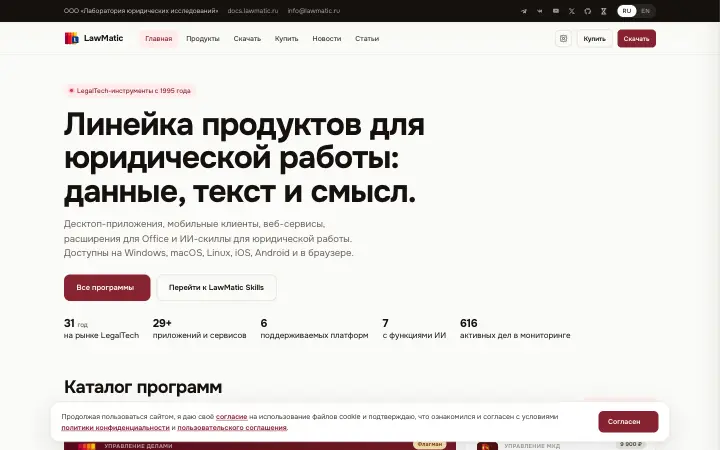Click the description text 'Десктоп-приложения, мобильные клиенты'
Screen dimensions: 720x450
coord(208,238)
